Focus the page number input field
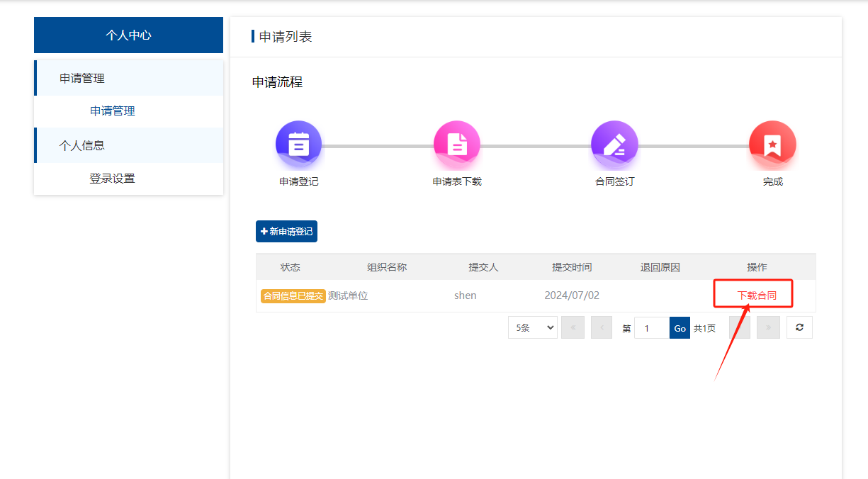This screenshot has width=868, height=479. click(x=652, y=328)
